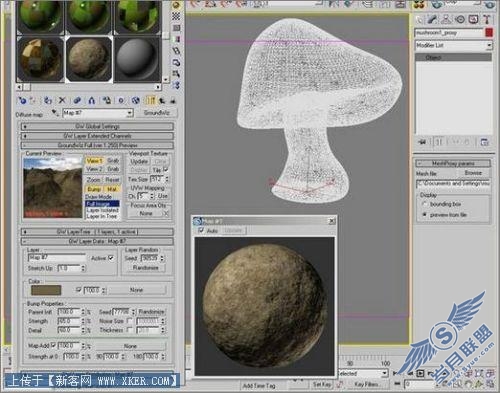Open material editor Options icon

click(x=176, y=62)
